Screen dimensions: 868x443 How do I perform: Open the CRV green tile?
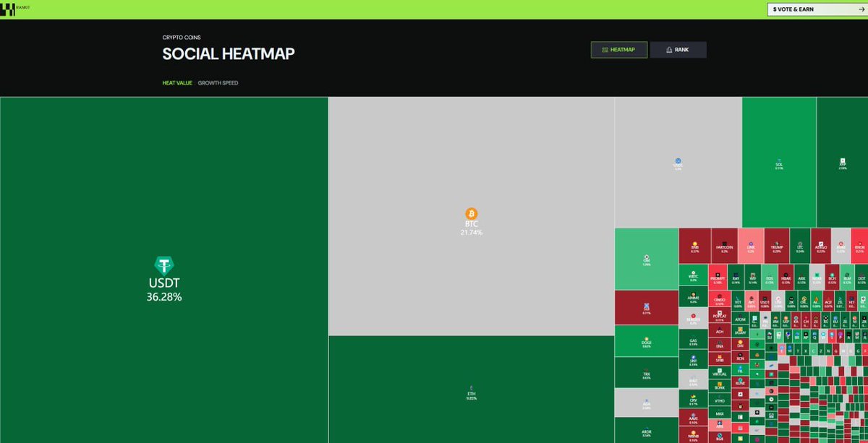tap(693, 399)
